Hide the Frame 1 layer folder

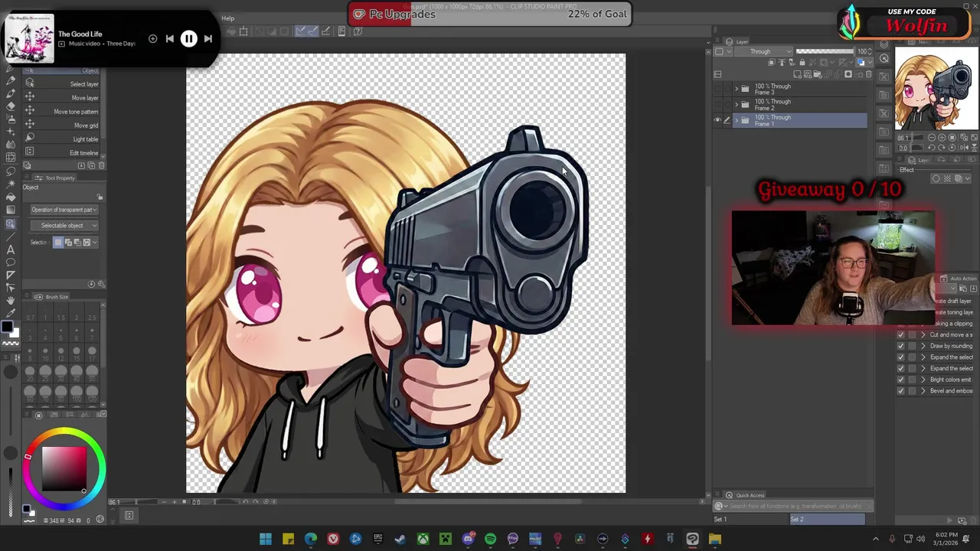click(717, 120)
